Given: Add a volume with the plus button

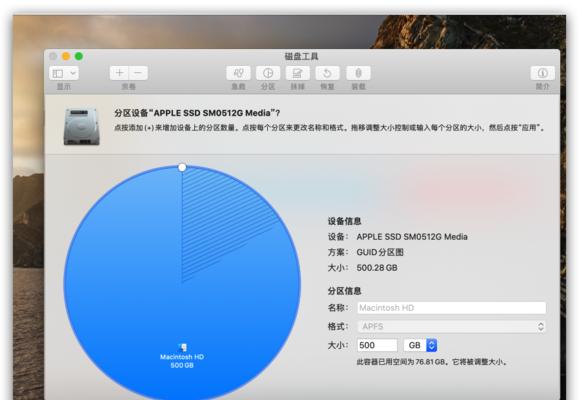Looking at the screenshot, I should coord(119,73).
